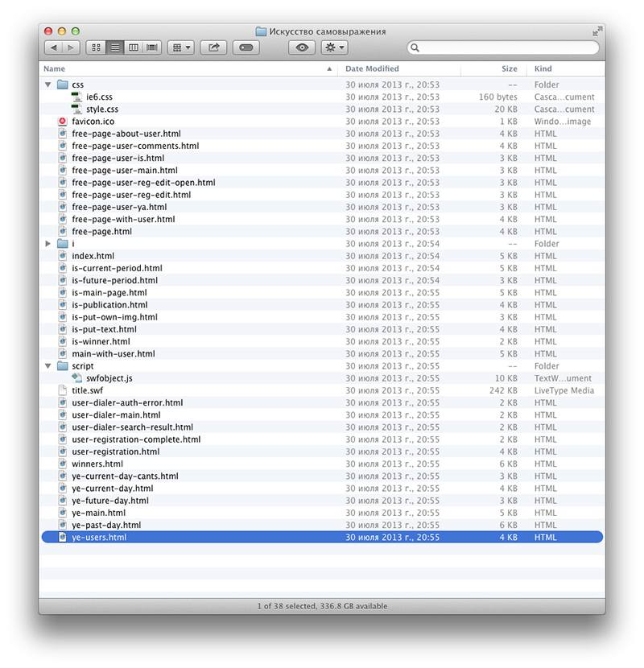
Task: Select the i folder icon
Action: point(63,243)
